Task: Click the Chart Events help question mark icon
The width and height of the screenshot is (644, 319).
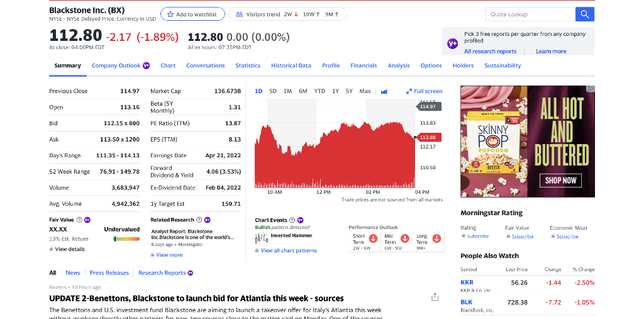Action: point(292,220)
